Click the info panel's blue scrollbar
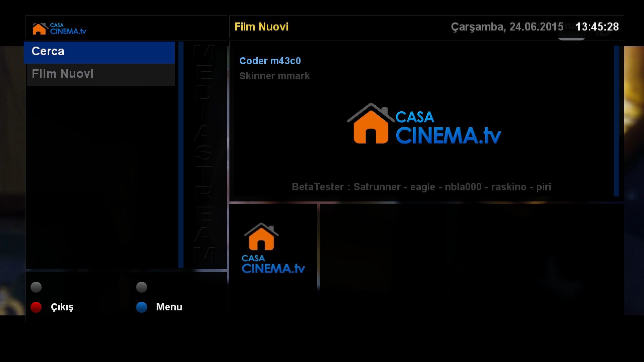The width and height of the screenshot is (644, 362). point(616,121)
